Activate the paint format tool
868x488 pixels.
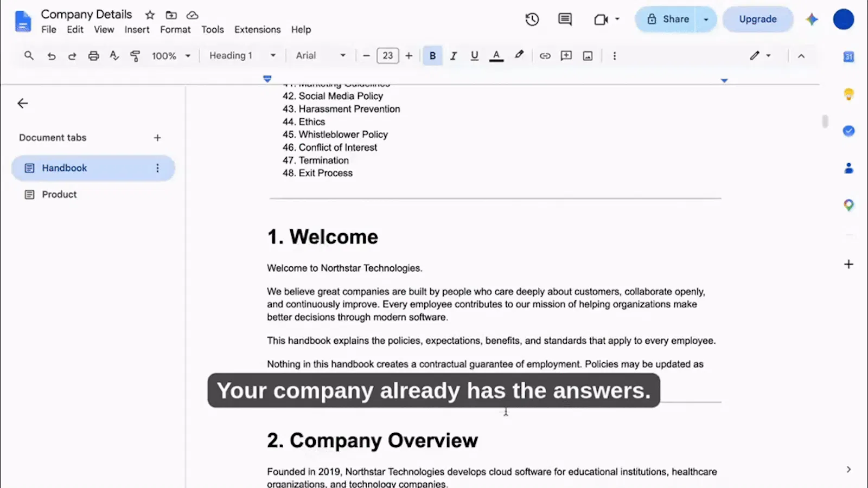coord(135,55)
